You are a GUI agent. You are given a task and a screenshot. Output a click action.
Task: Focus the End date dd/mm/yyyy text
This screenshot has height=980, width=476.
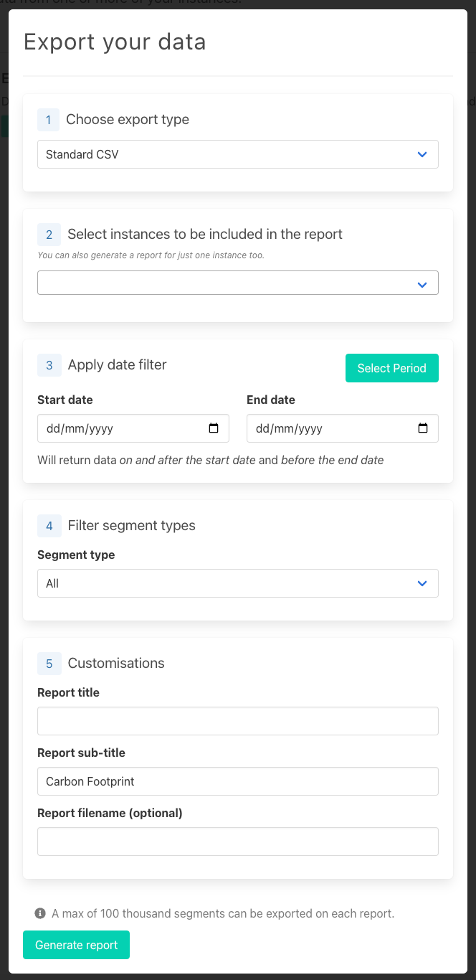(x=289, y=428)
